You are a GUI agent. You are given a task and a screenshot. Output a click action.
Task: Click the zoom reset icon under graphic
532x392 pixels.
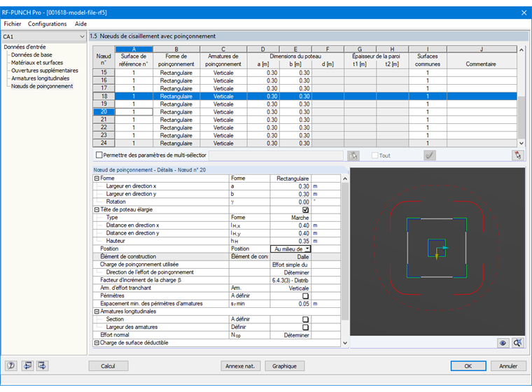coord(517,343)
